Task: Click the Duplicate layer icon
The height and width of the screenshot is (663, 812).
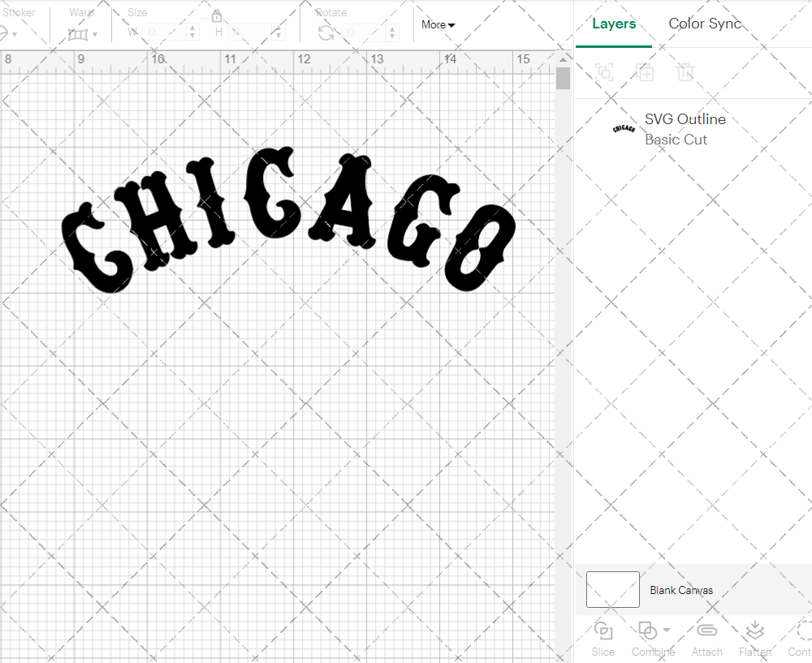Action: coord(645,72)
